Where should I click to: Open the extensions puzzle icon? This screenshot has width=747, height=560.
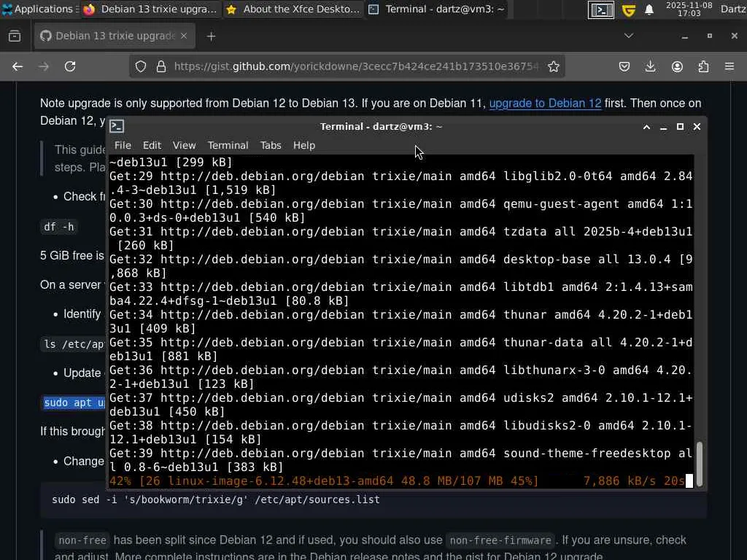pyautogui.click(x=704, y=66)
